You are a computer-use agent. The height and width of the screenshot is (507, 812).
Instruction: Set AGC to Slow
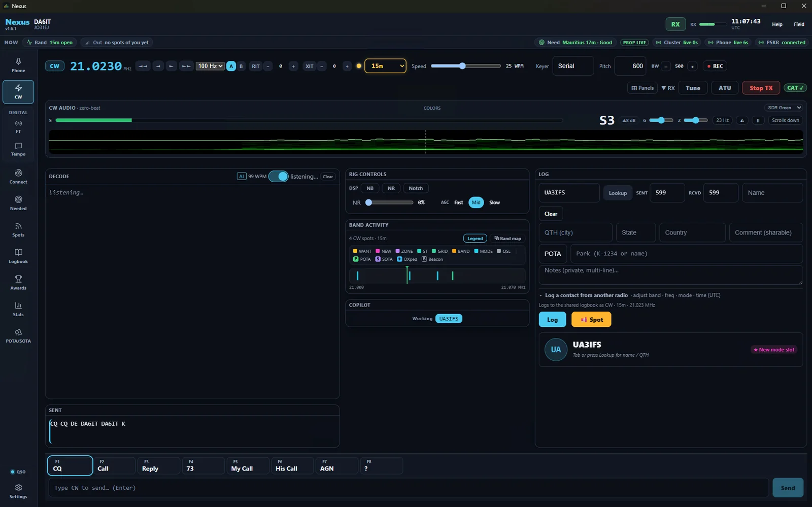point(494,202)
